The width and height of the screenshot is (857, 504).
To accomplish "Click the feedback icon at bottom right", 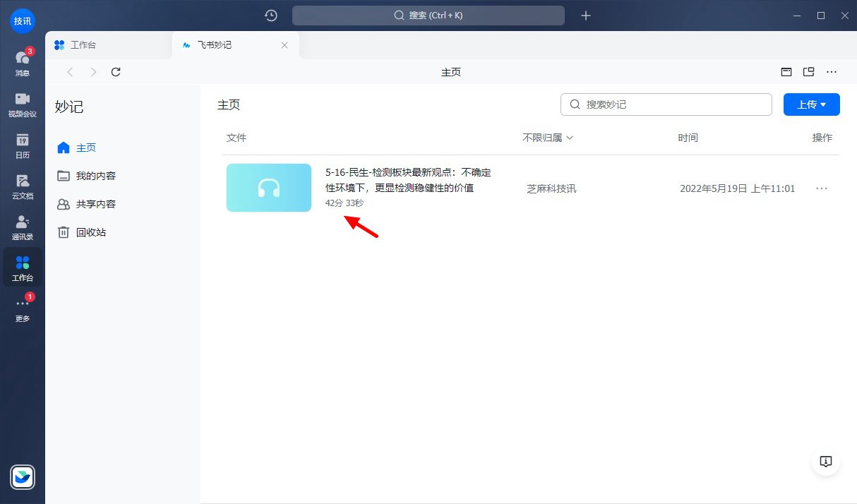I will point(825,461).
